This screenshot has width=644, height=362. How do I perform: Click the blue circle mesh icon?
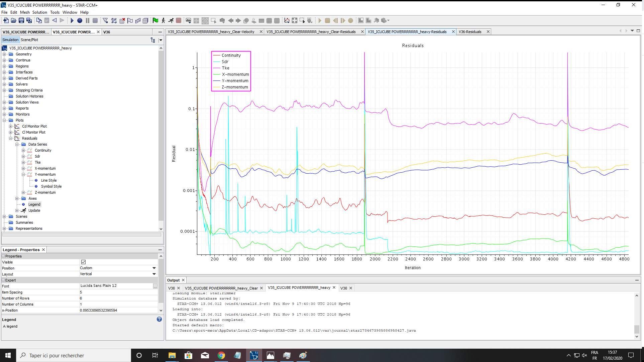(80, 21)
